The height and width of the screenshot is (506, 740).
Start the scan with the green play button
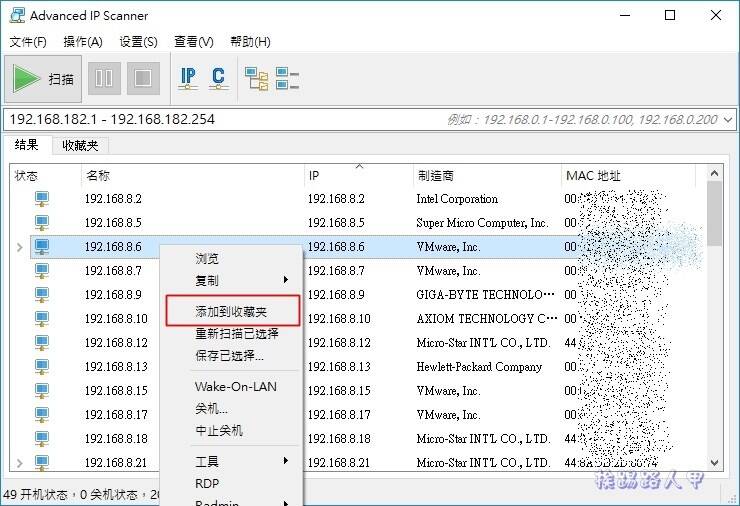click(43, 78)
